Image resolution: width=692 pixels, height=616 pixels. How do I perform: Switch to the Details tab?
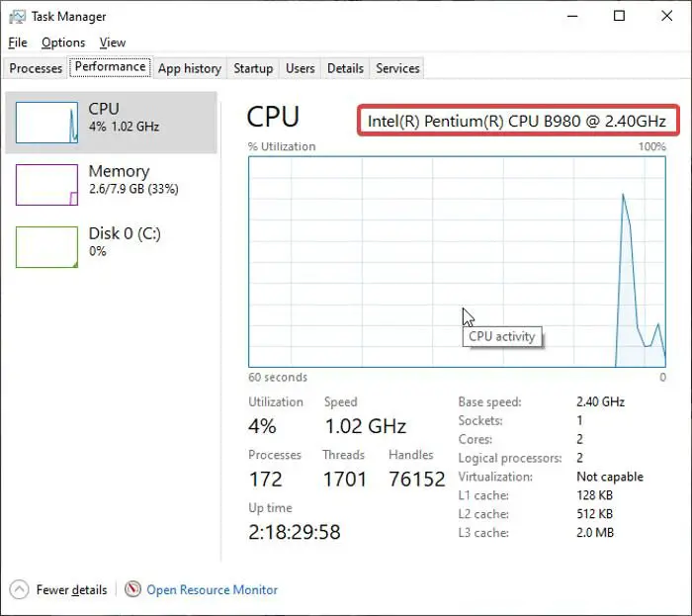pos(345,68)
